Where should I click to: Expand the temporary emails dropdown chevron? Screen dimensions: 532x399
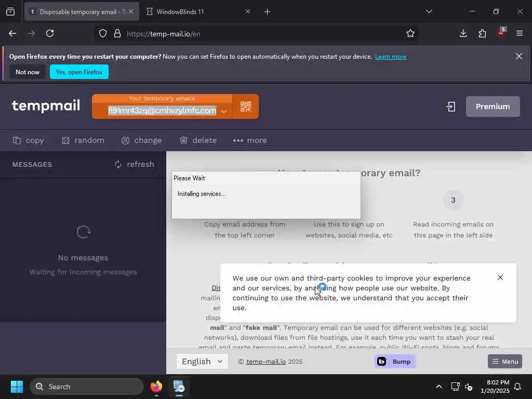coord(224,111)
